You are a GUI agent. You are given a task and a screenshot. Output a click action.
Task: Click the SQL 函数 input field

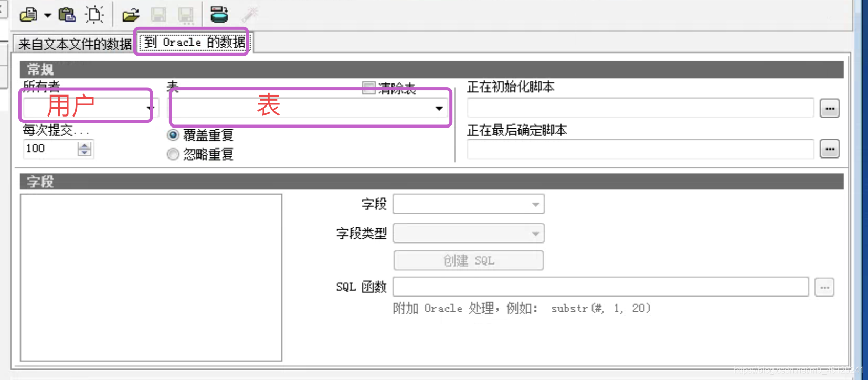[600, 287]
